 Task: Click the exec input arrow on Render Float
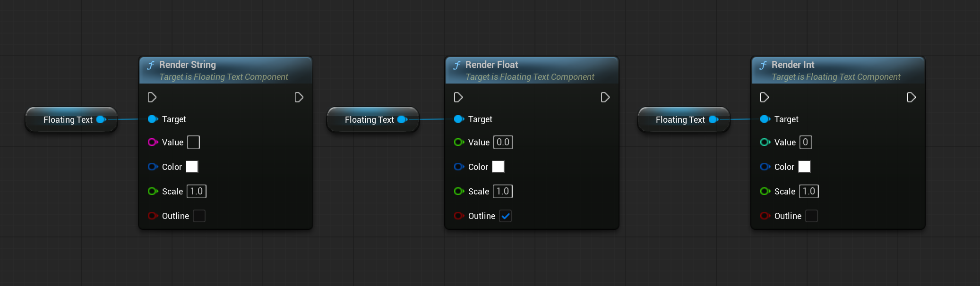point(458,97)
